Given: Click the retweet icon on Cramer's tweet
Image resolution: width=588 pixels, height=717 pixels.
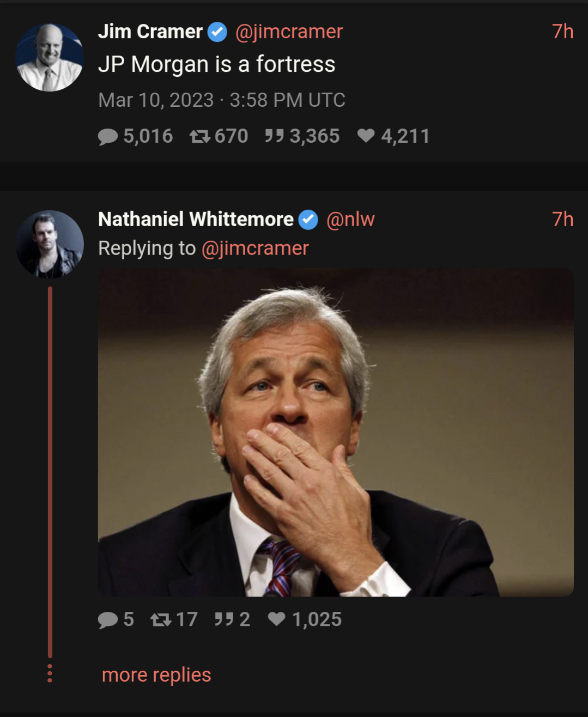Looking at the screenshot, I should click(x=199, y=136).
